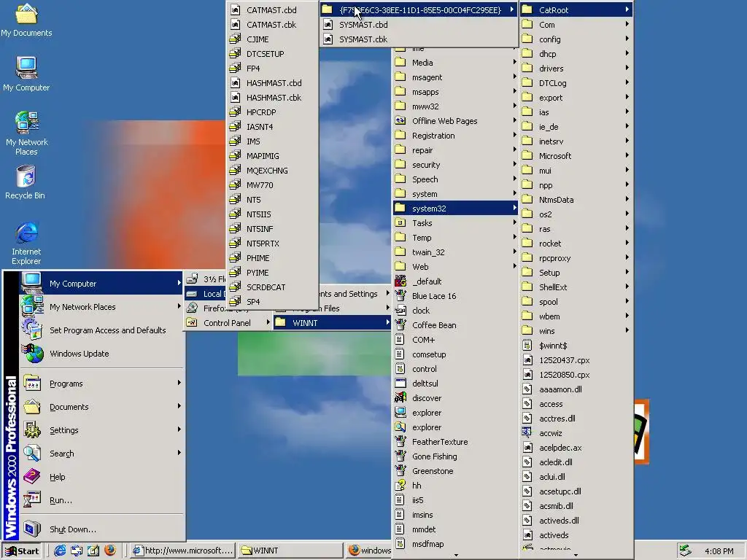Select FeatherTexture entry
This screenshot has height=560, width=747.
click(455, 442)
